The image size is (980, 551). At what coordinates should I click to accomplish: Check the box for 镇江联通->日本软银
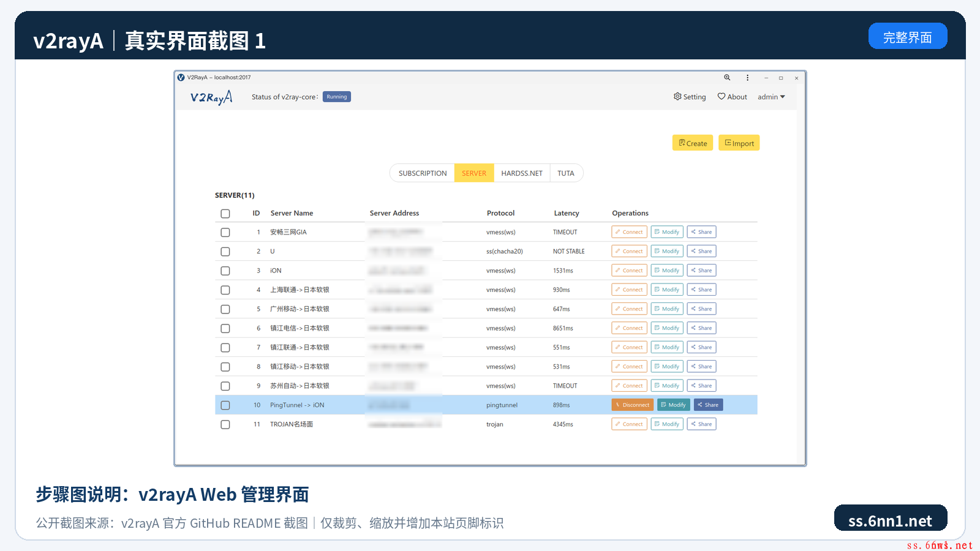225,348
